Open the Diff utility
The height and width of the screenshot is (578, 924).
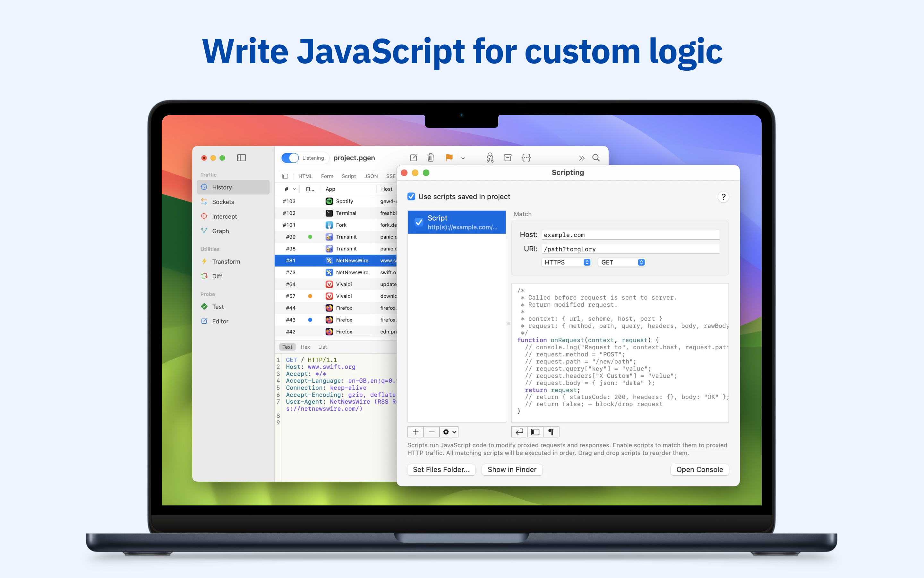pos(233,276)
